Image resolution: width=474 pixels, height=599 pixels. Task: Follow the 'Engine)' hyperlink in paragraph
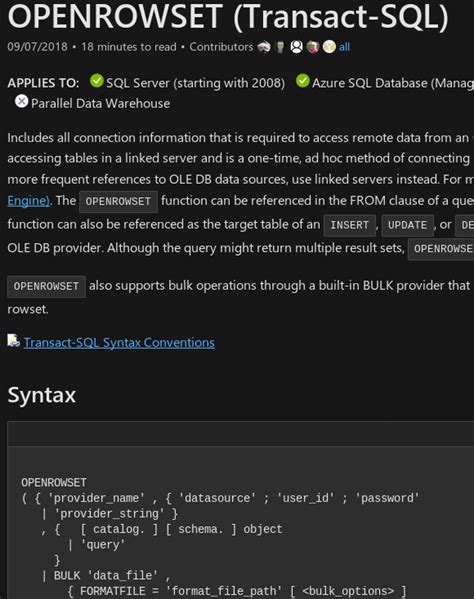point(29,201)
